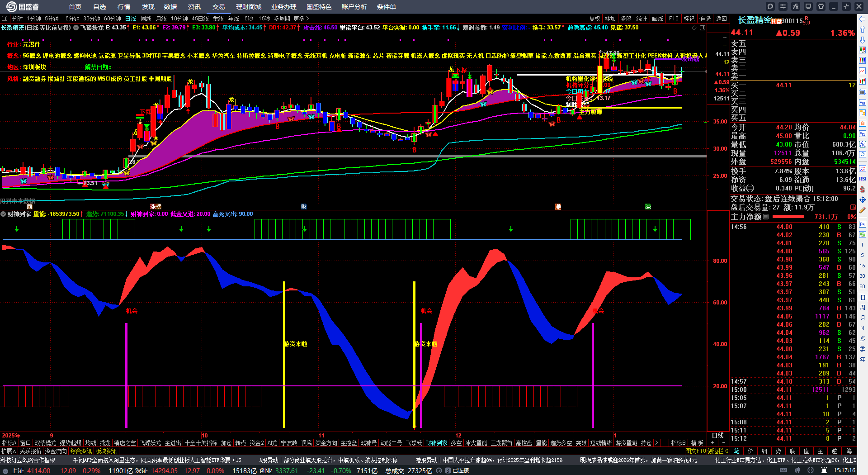Screen dimensions: 868x475
Task: Expand more indicator tabs arrow after 持仓
Action: (656, 443)
